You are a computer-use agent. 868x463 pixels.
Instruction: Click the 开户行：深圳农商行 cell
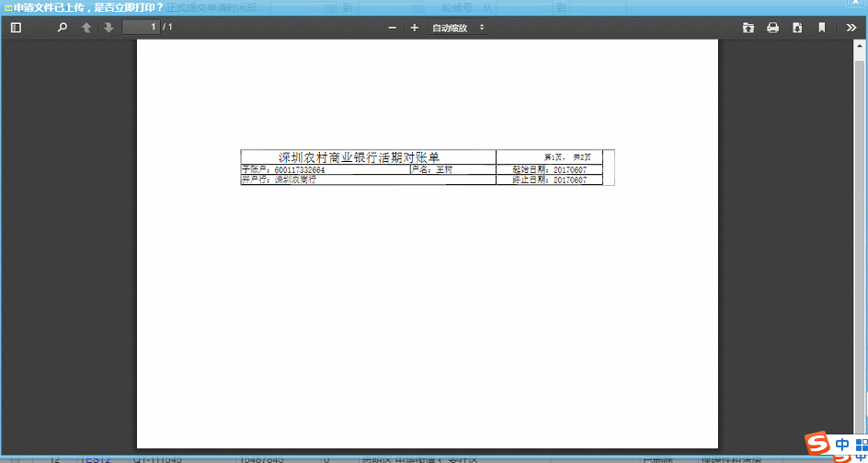point(368,179)
